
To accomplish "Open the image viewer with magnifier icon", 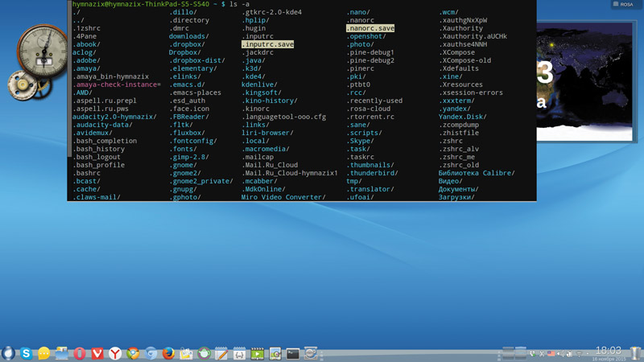I will [x=275, y=353].
